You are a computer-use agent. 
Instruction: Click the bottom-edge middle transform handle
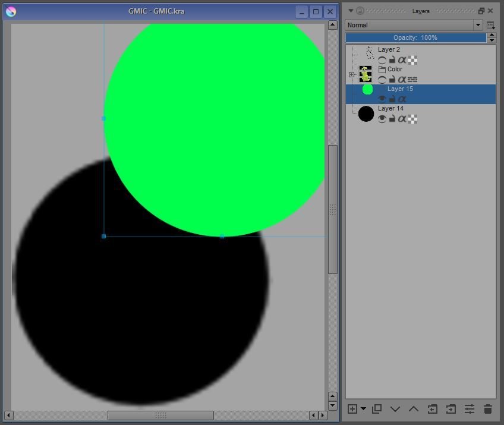[222, 237]
